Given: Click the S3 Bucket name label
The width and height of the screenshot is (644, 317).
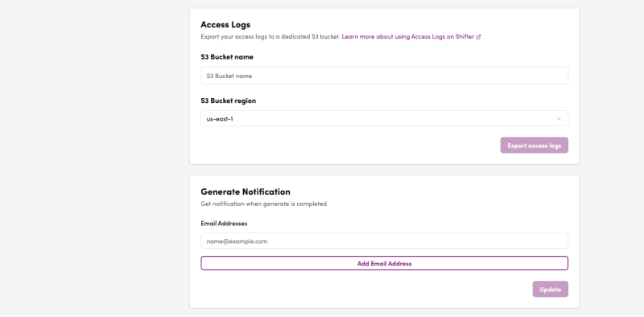Looking at the screenshot, I should click(x=227, y=57).
